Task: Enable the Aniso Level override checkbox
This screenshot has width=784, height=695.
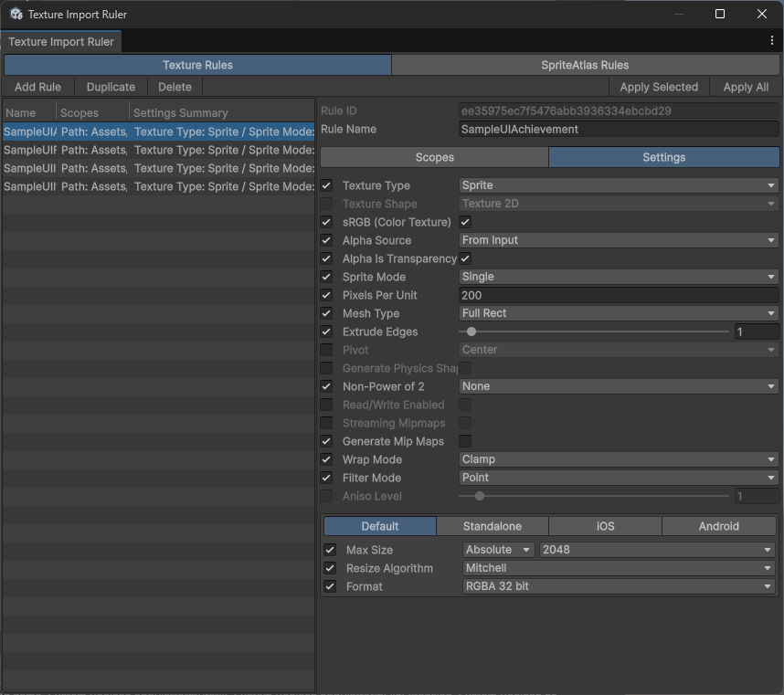Action: 326,496
